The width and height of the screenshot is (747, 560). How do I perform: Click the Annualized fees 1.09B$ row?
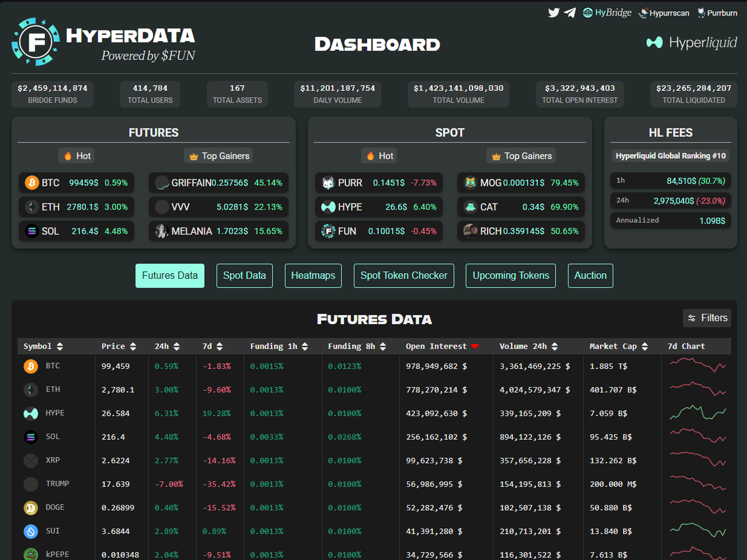(671, 220)
